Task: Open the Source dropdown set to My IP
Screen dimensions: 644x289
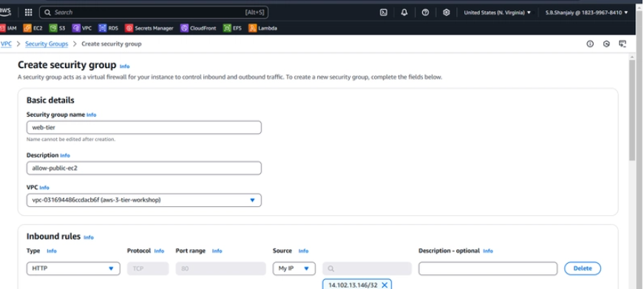Action: pyautogui.click(x=294, y=268)
